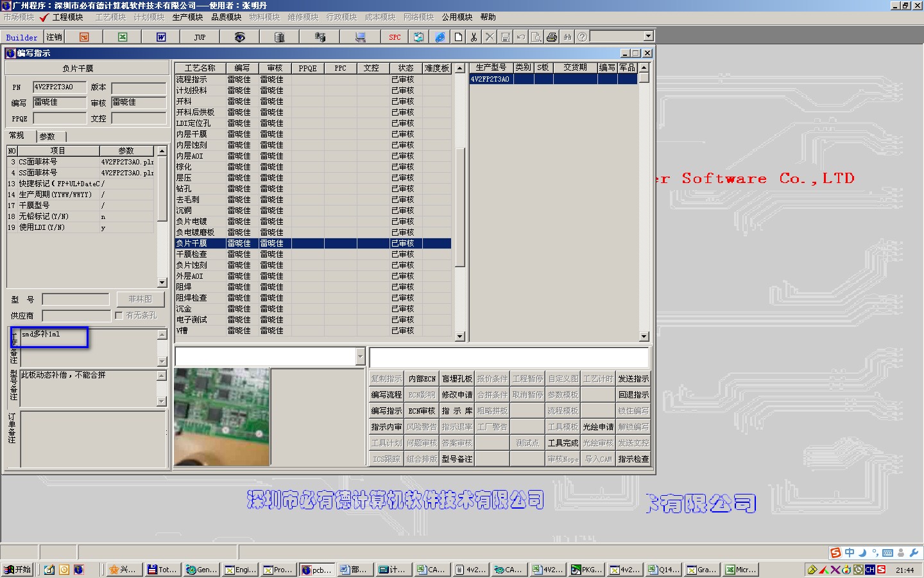The image size is (924, 578).
Task: Click the Builder toolbar button
Action: 22,37
